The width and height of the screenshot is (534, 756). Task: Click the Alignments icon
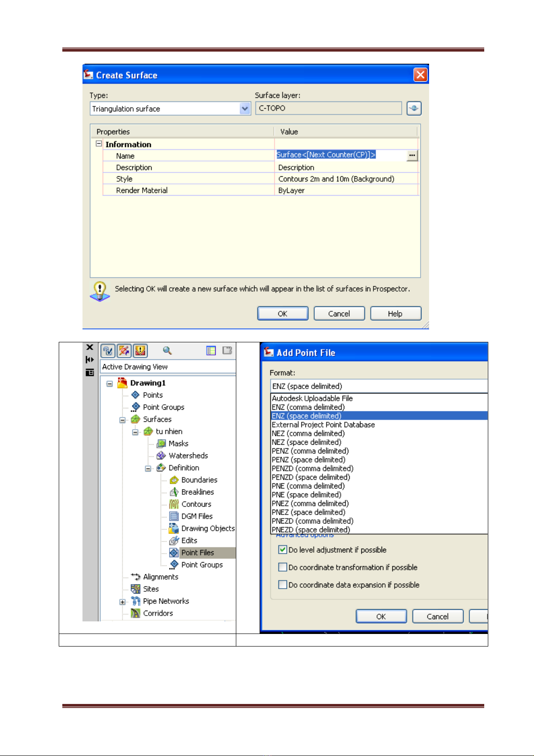135,577
